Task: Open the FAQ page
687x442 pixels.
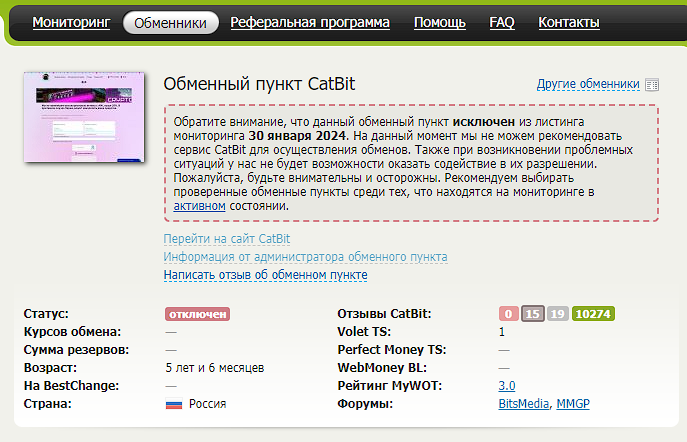Action: point(502,22)
